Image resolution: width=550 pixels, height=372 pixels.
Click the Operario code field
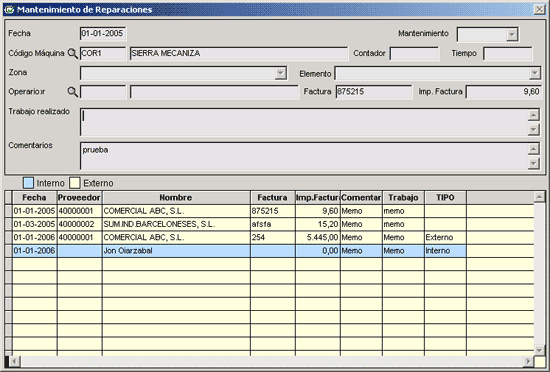pos(103,92)
